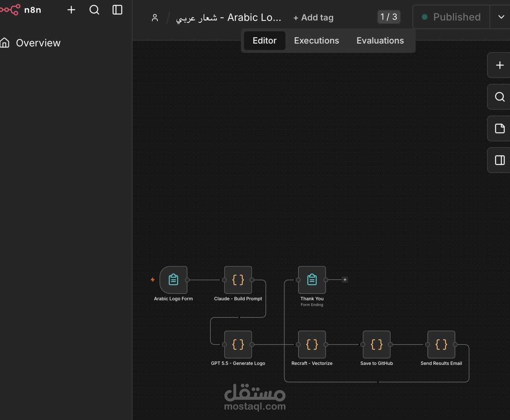The image size is (510, 420).
Task: Click the Claude - Build Prompt label
Action: 238,299
